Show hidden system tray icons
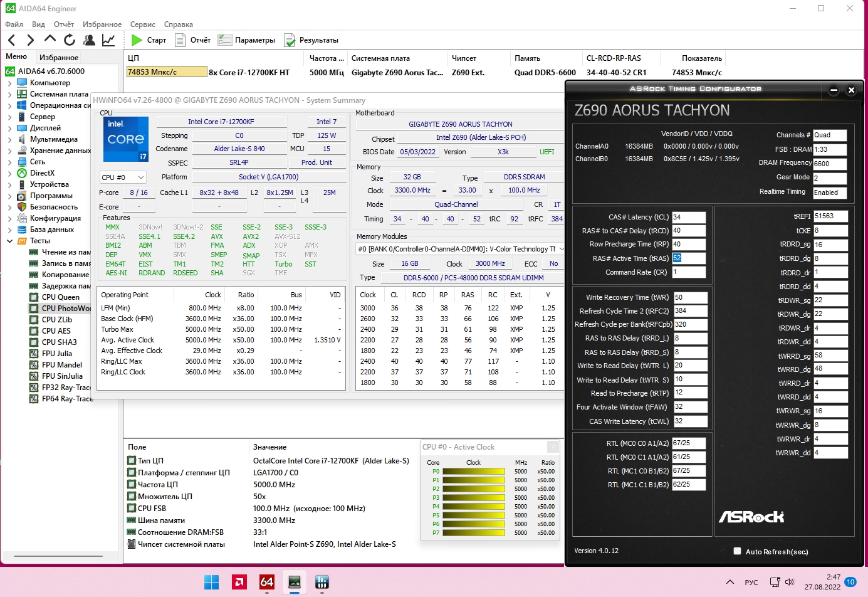The width and height of the screenshot is (868, 597). (x=730, y=582)
